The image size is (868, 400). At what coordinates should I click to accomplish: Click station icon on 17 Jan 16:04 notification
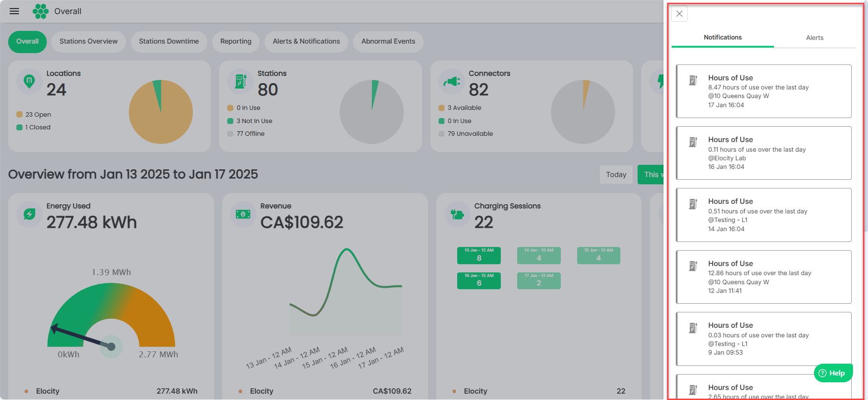[x=693, y=80]
